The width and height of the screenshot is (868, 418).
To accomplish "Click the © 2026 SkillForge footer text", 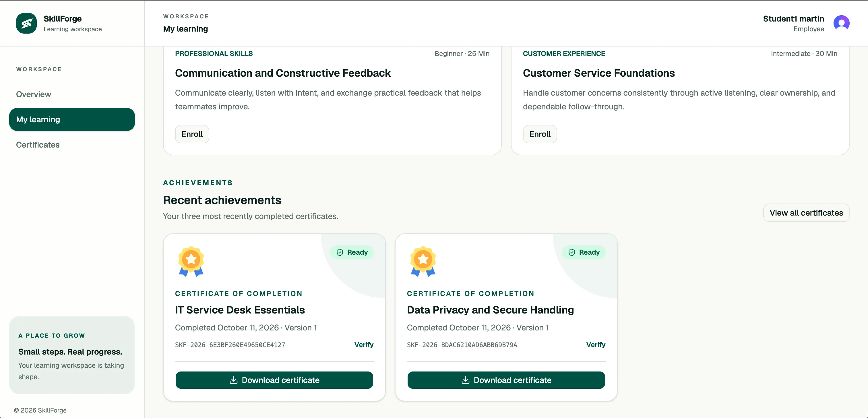I will (x=40, y=410).
